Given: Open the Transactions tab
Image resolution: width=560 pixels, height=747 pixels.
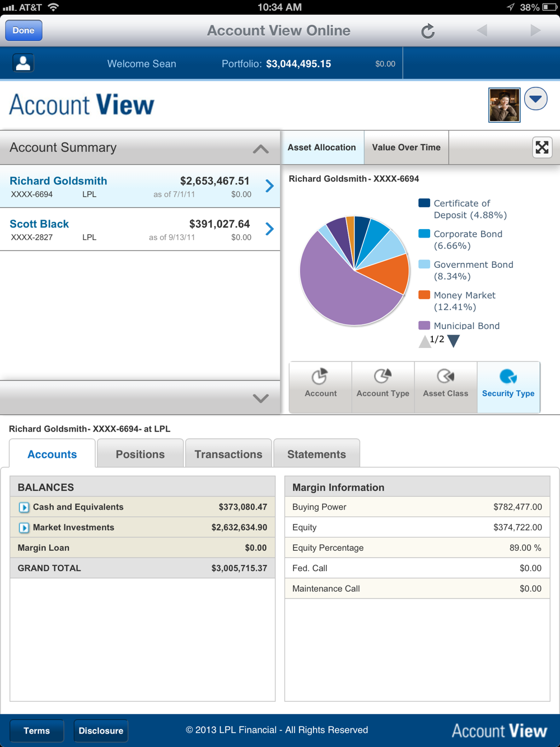Looking at the screenshot, I should tap(228, 454).
